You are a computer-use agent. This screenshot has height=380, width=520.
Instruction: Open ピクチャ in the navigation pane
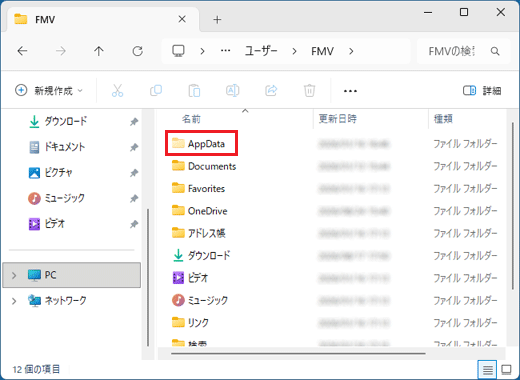[x=58, y=172]
